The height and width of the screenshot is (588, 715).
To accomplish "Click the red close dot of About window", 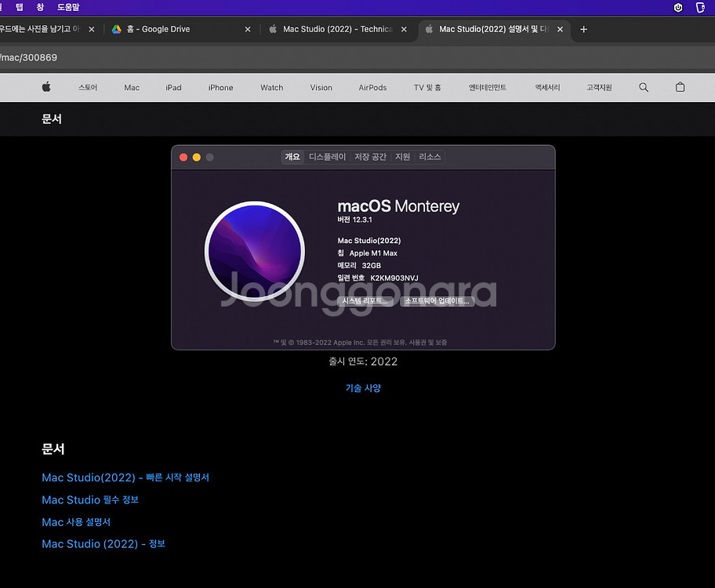I will click(183, 158).
